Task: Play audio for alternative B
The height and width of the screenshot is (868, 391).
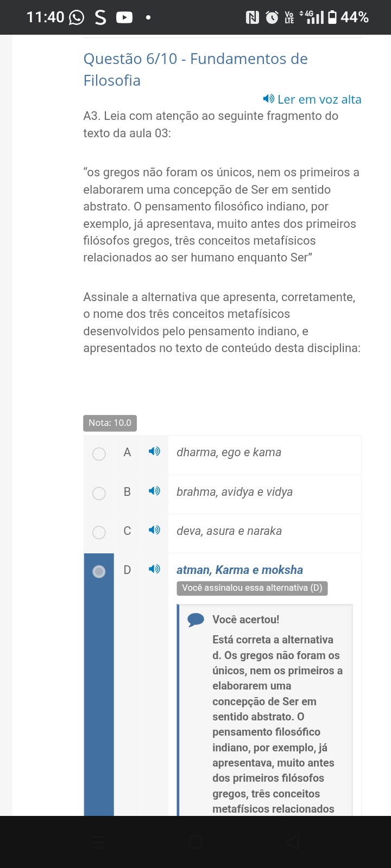Action: coord(154,491)
